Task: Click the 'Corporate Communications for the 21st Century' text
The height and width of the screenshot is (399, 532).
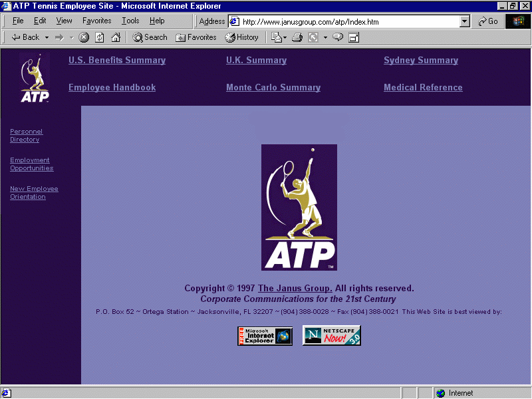Action: 298,299
